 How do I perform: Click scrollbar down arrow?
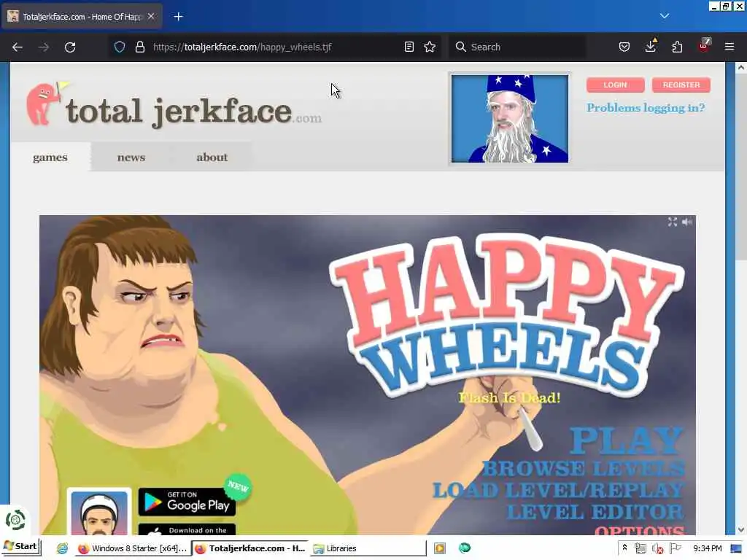[741, 529]
